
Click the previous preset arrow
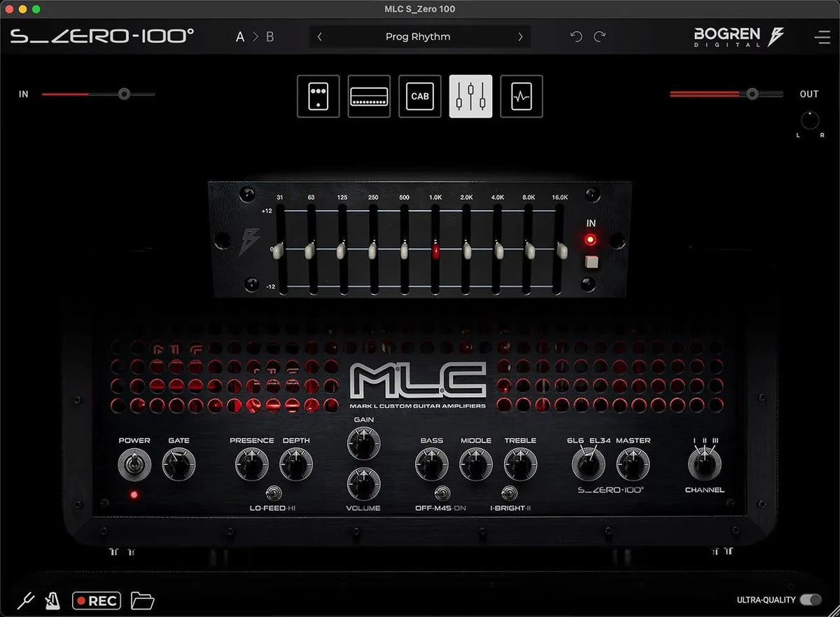319,36
